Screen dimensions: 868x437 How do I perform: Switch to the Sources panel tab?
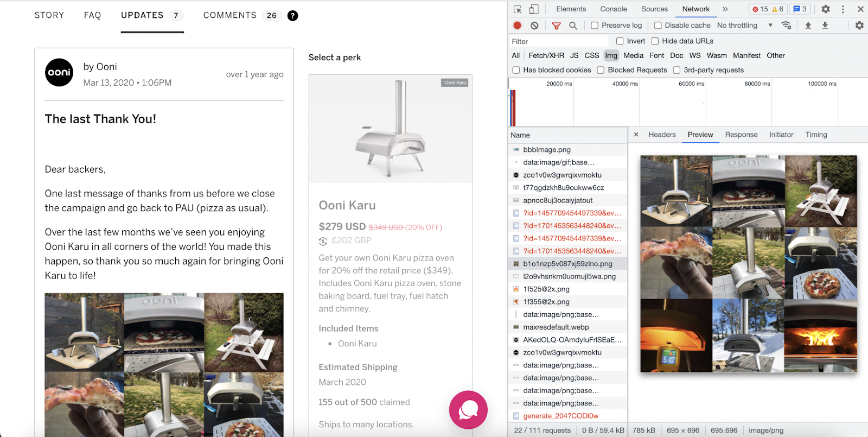pos(655,9)
